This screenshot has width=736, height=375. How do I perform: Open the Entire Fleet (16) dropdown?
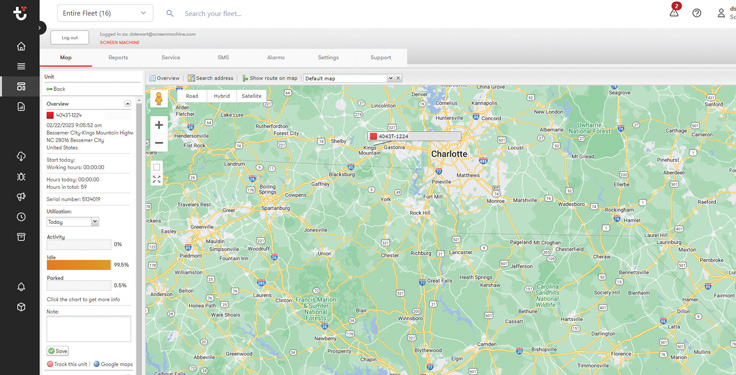coord(105,13)
